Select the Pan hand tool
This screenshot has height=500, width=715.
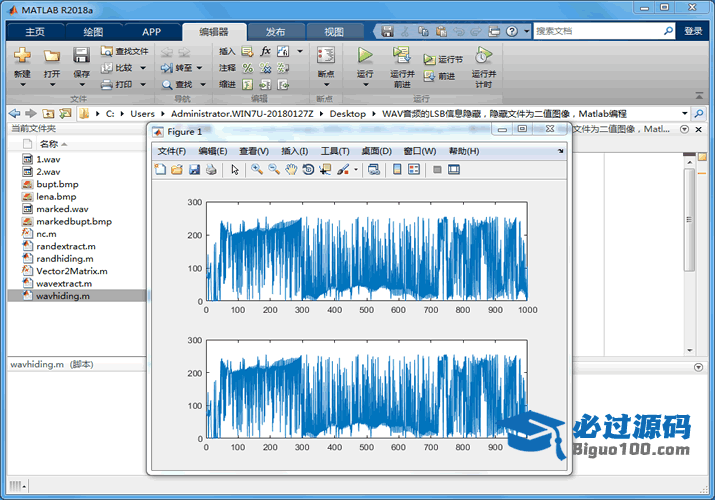291,170
